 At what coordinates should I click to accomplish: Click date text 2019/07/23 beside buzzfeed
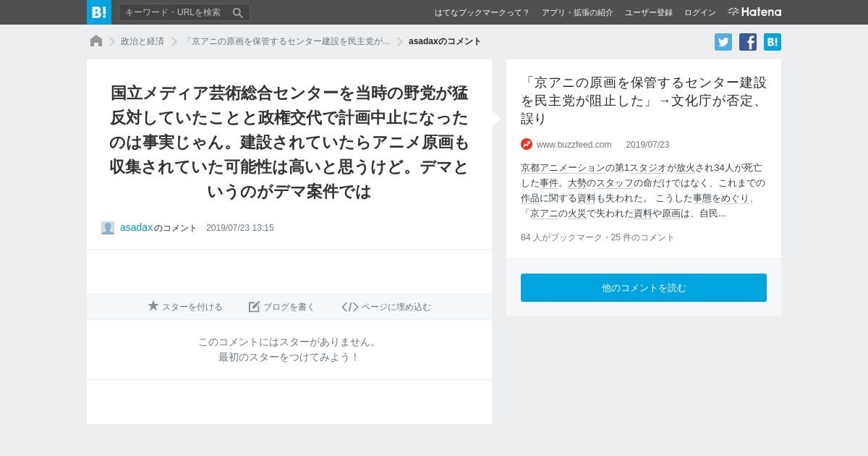[647, 145]
